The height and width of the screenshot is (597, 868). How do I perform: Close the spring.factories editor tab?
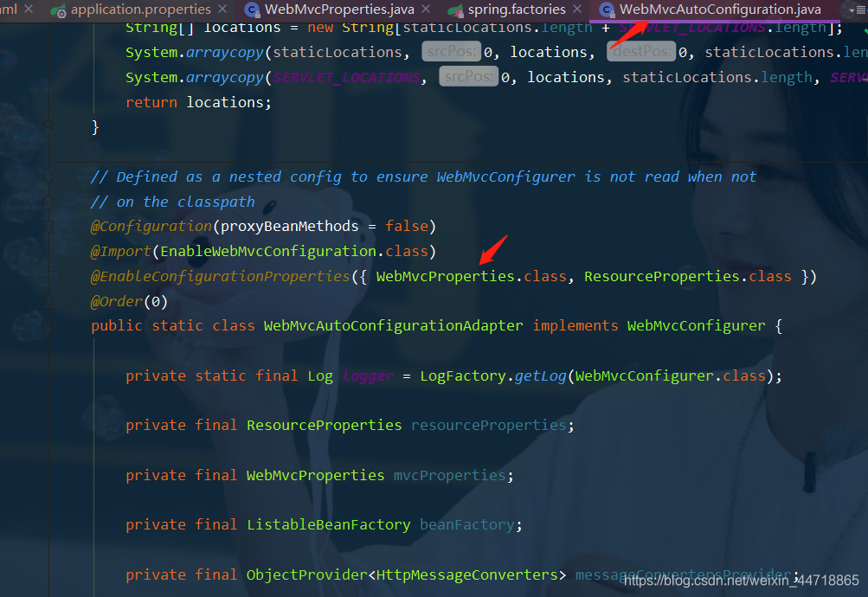coord(577,9)
